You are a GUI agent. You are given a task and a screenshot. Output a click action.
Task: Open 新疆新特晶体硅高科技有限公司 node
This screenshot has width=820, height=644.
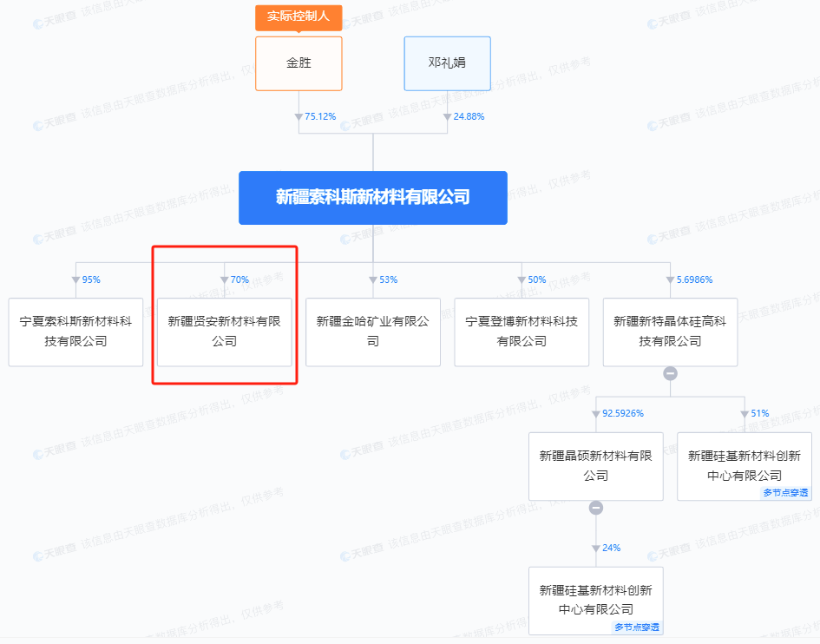click(x=670, y=332)
